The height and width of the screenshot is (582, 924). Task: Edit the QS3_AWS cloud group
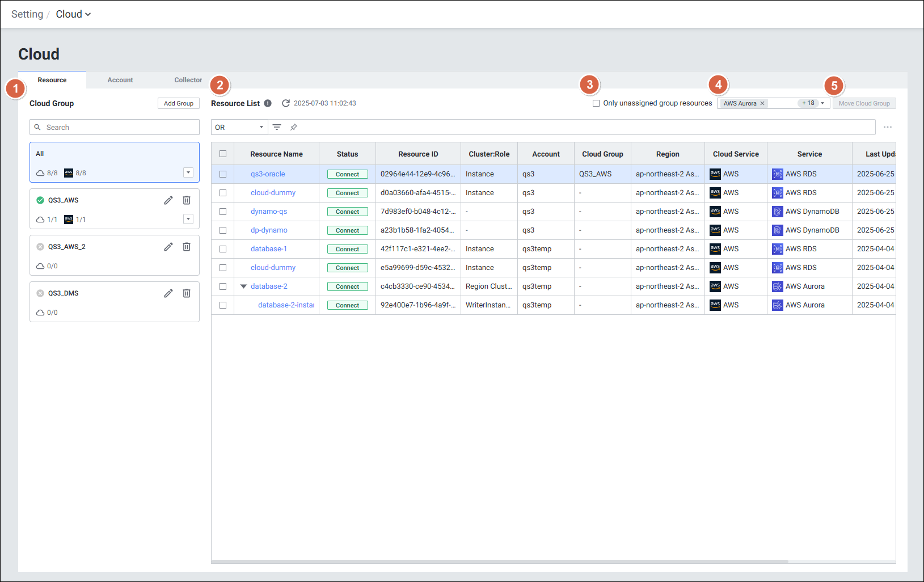[168, 200]
